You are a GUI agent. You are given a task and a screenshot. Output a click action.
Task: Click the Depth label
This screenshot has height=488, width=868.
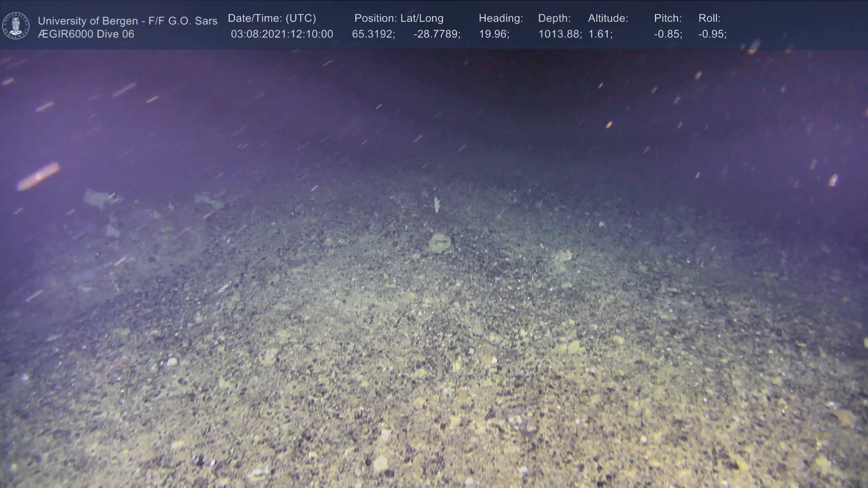coord(554,19)
